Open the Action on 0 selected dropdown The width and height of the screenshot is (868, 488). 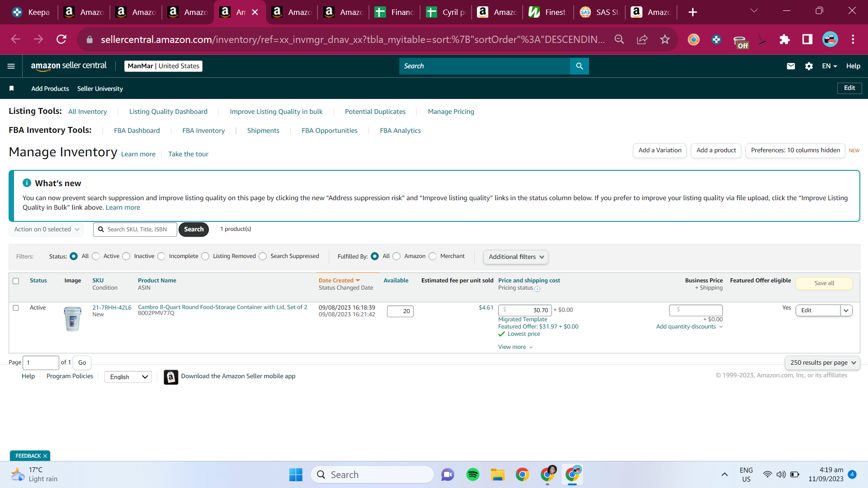tap(47, 229)
